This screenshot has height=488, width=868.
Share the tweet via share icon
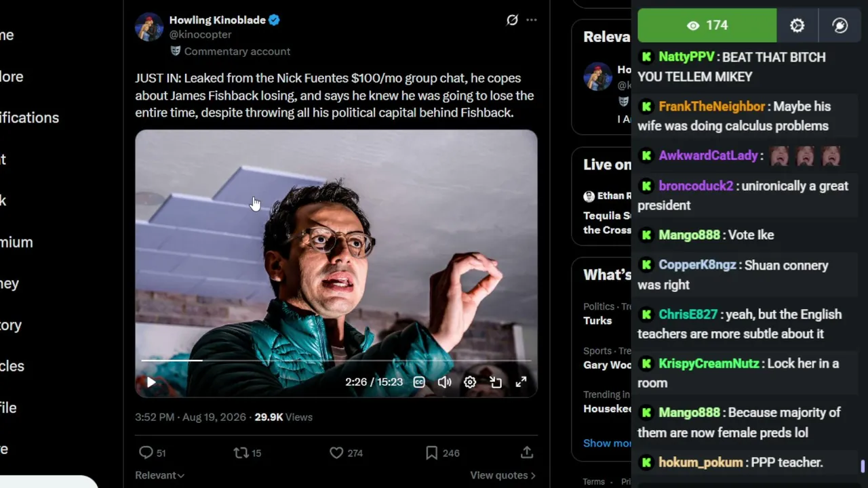[527, 452]
